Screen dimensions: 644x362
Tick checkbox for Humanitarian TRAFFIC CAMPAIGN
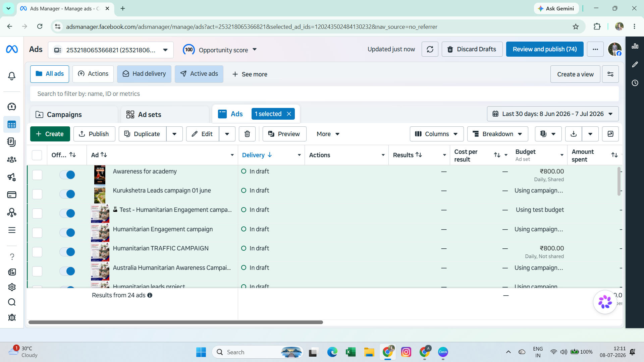[37, 252]
